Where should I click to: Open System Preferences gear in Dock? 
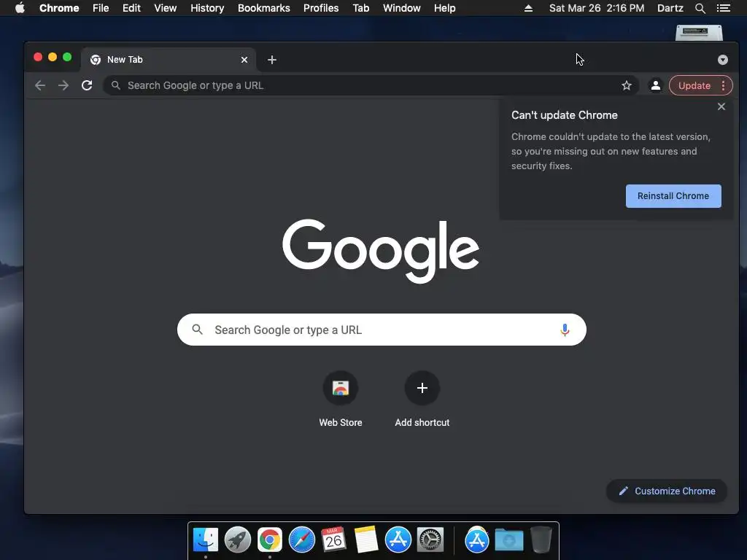(430, 540)
